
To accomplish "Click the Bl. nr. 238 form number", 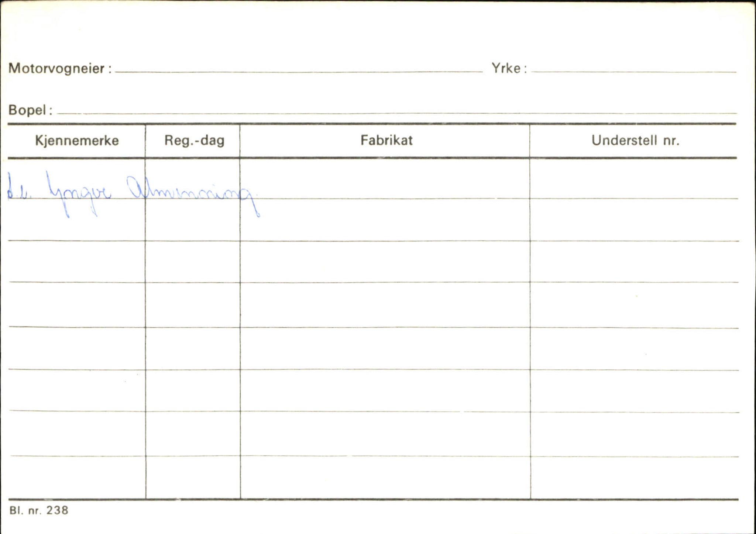I will (39, 510).
